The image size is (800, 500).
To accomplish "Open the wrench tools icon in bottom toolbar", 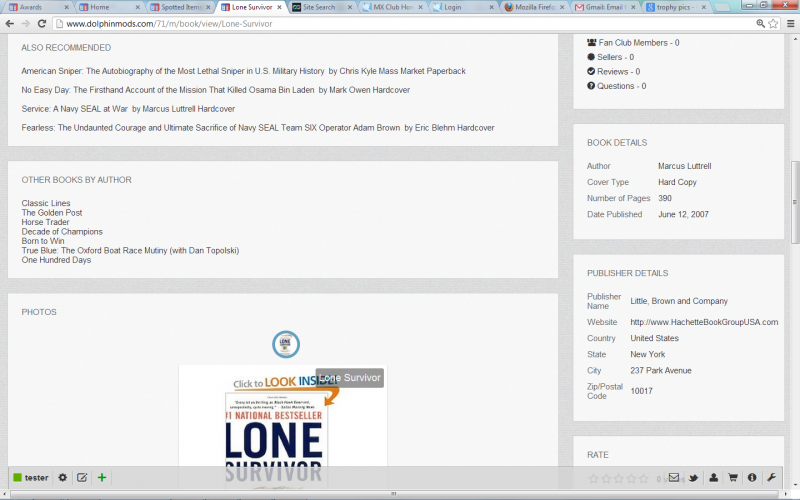I will coord(771,478).
